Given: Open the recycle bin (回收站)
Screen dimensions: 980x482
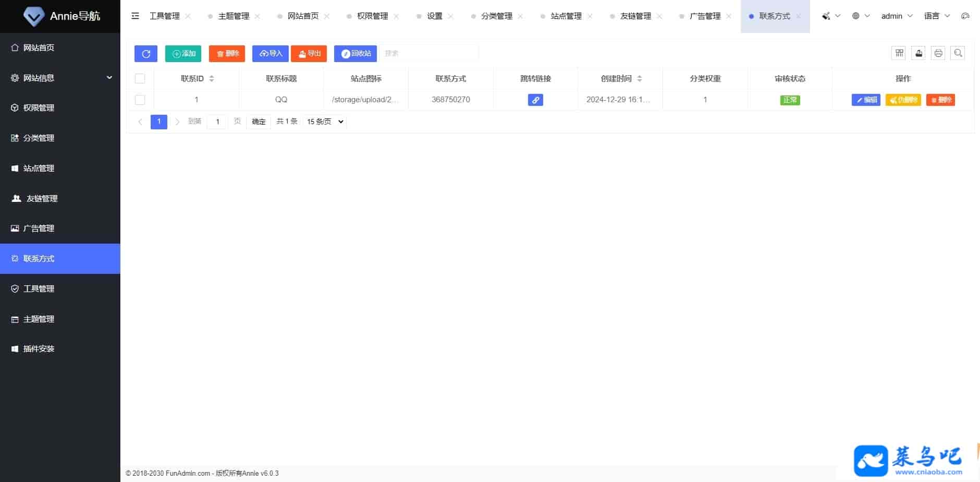Looking at the screenshot, I should point(356,54).
